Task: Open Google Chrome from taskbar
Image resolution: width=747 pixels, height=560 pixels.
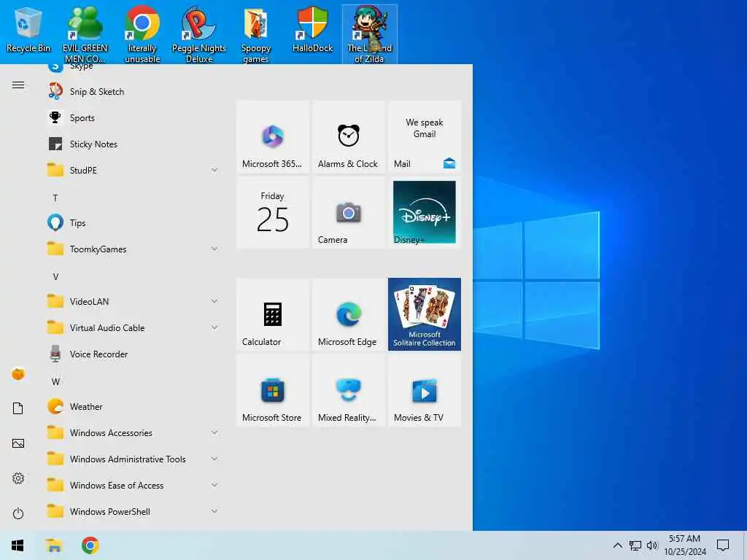Action: 90,545
